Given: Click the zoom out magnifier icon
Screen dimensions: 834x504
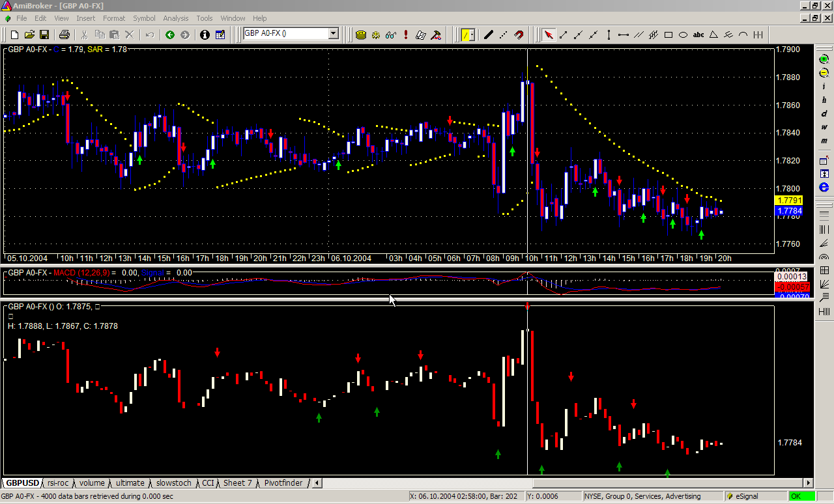Looking at the screenshot, I should [824, 73].
